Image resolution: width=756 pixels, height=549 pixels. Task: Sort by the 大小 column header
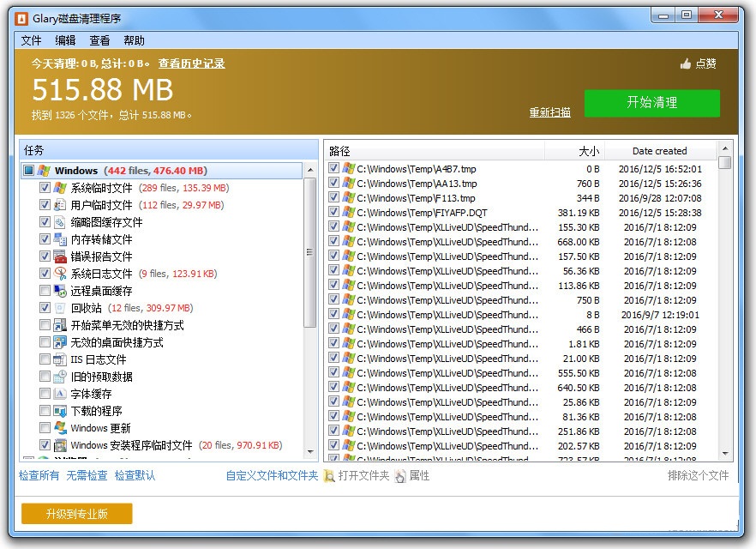tap(574, 151)
